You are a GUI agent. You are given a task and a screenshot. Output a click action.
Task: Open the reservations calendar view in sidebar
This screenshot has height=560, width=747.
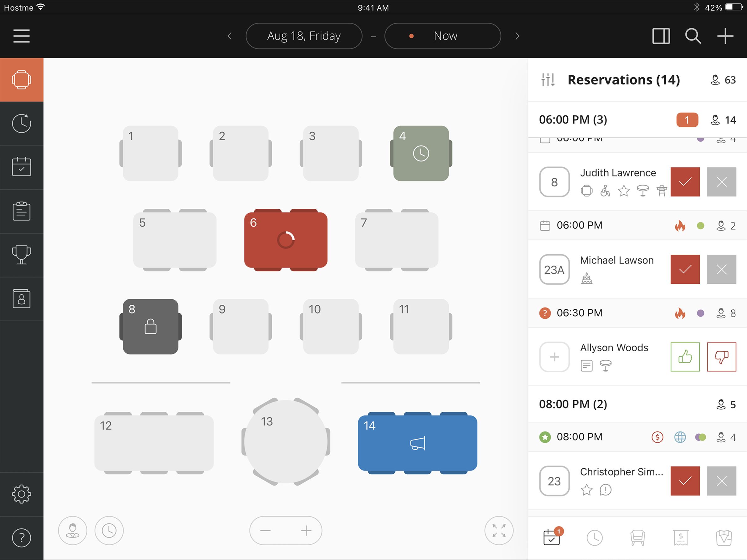tap(22, 167)
